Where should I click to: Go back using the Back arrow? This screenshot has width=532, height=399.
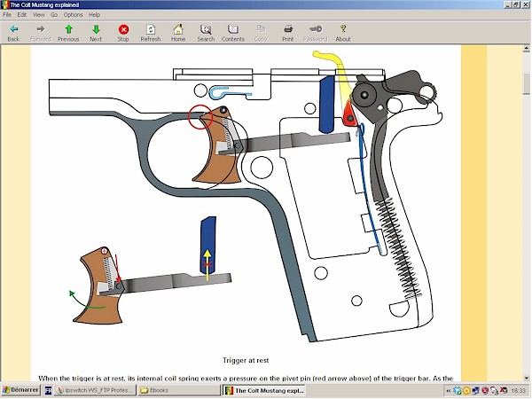pos(13,34)
